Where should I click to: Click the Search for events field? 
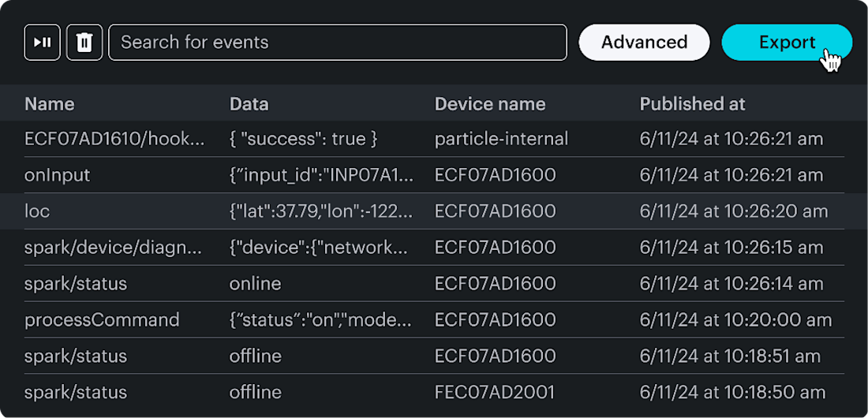pos(338,43)
